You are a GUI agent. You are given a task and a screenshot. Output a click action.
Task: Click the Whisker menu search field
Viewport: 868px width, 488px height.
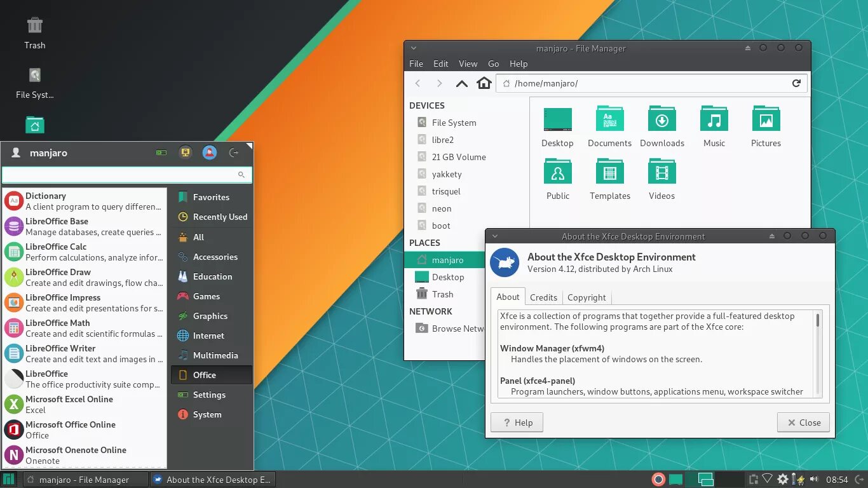tap(127, 175)
